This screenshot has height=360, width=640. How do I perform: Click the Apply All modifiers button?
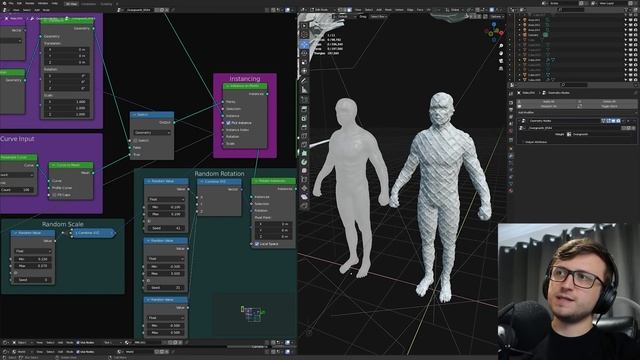coord(548,101)
